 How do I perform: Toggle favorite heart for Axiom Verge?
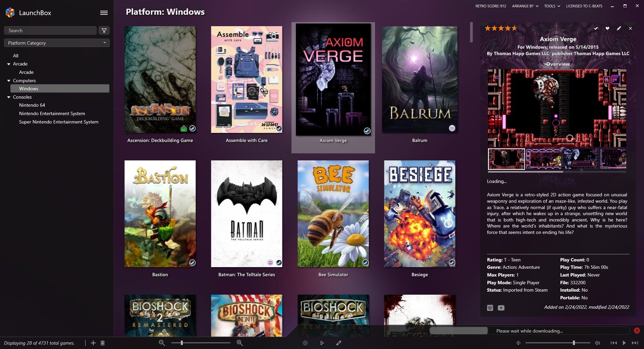coord(607,29)
